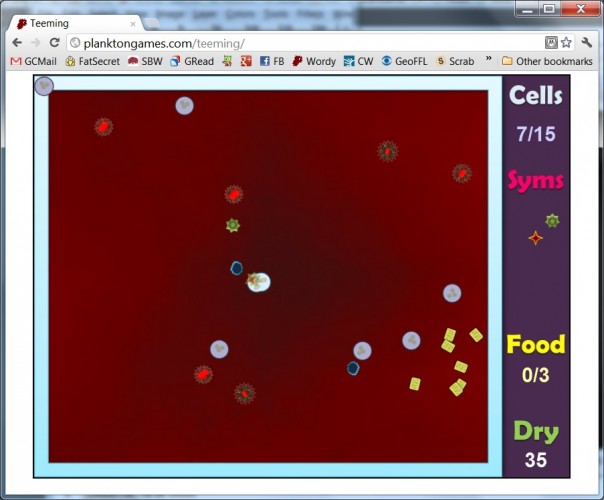Click the blue cell near the bottom right
The height and width of the screenshot is (500, 604).
(353, 368)
